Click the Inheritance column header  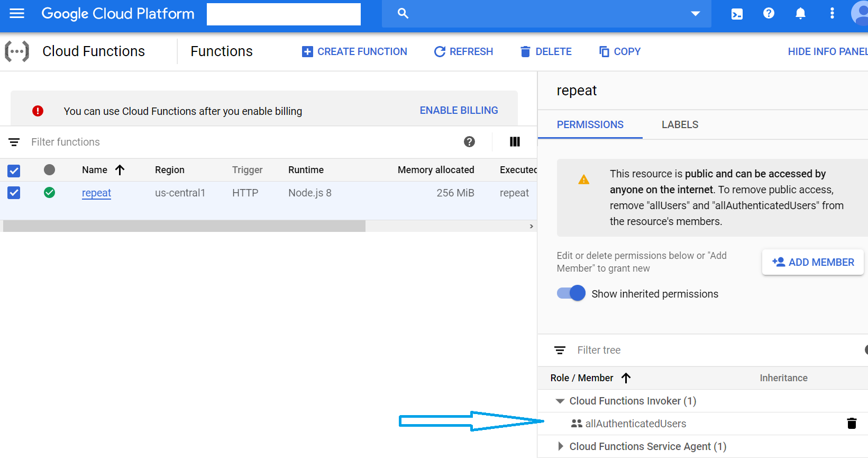click(x=783, y=378)
